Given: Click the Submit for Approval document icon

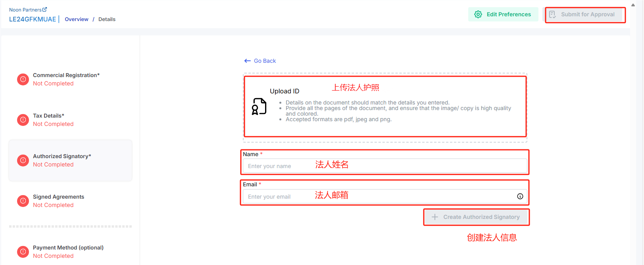Looking at the screenshot, I should pos(552,15).
